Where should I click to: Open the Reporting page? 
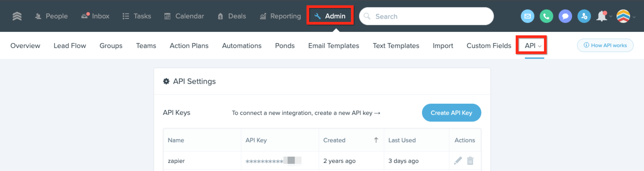280,16
